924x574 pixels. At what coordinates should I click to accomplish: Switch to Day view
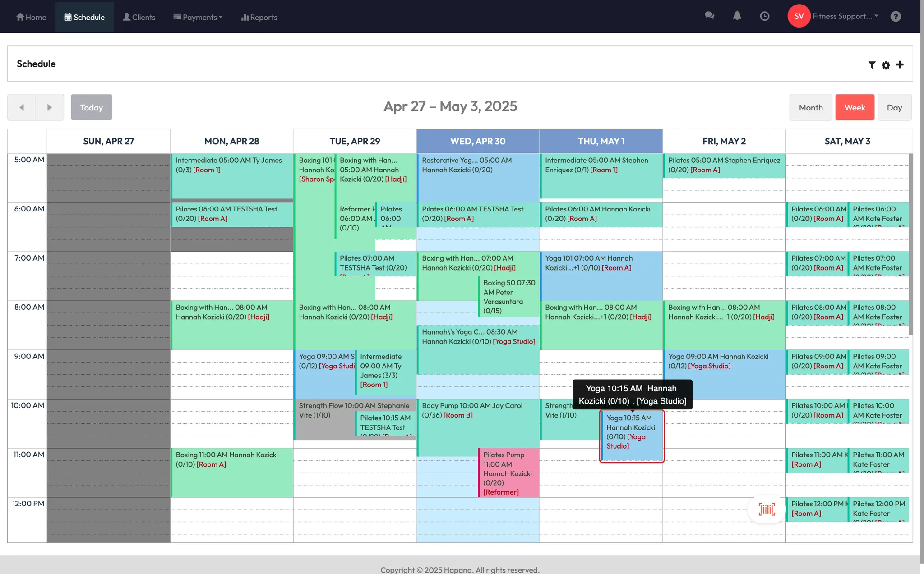tap(894, 107)
